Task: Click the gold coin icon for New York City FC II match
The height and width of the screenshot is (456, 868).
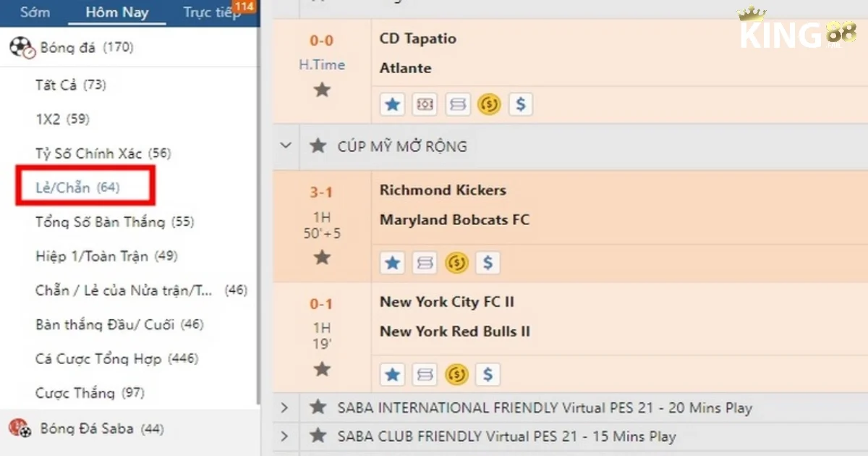Action: (x=456, y=374)
